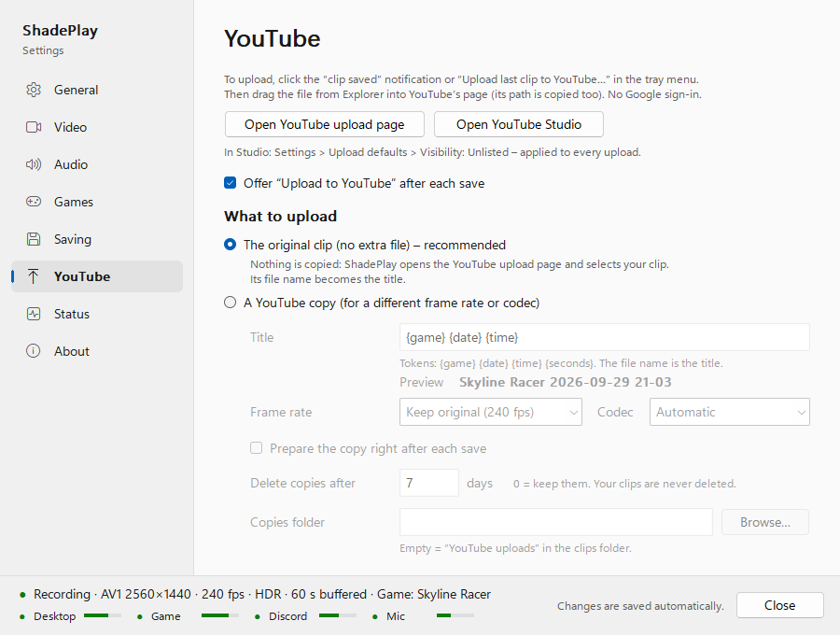
Task: Click the ShadePlay app title
Action: click(x=60, y=31)
